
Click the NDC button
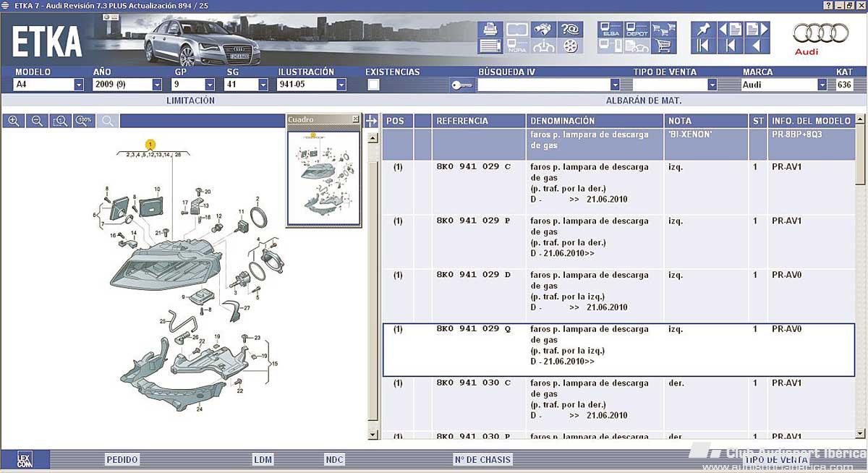click(x=334, y=459)
